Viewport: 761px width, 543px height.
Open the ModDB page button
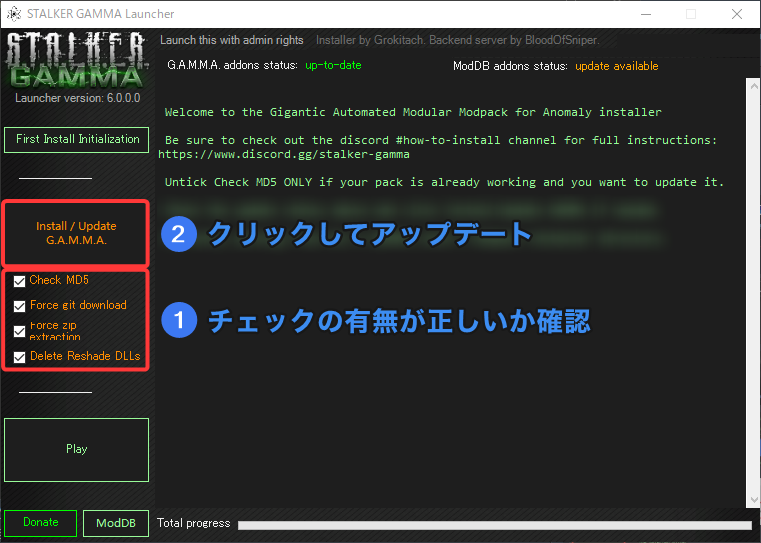point(116,523)
